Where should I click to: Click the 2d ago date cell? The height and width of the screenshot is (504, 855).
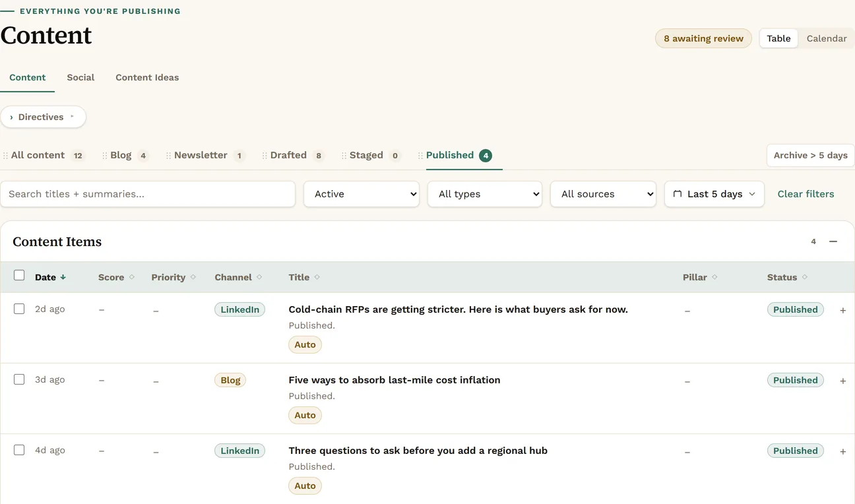[x=49, y=309]
